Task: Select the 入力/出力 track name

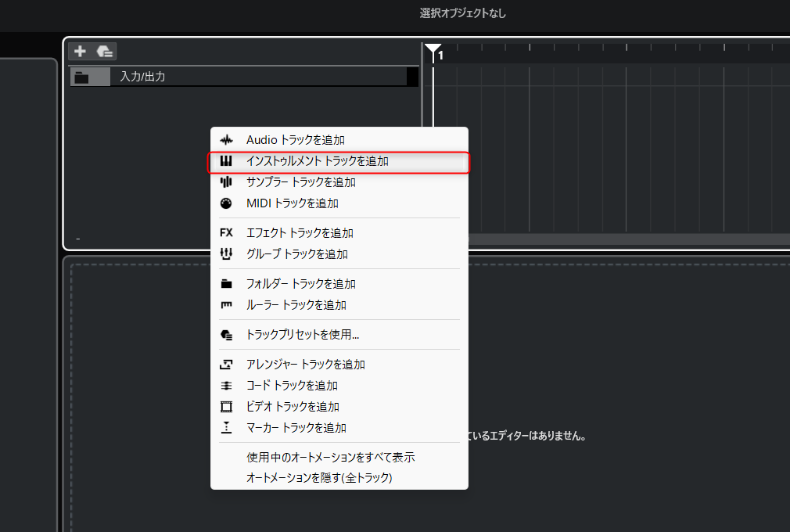Action: point(142,77)
